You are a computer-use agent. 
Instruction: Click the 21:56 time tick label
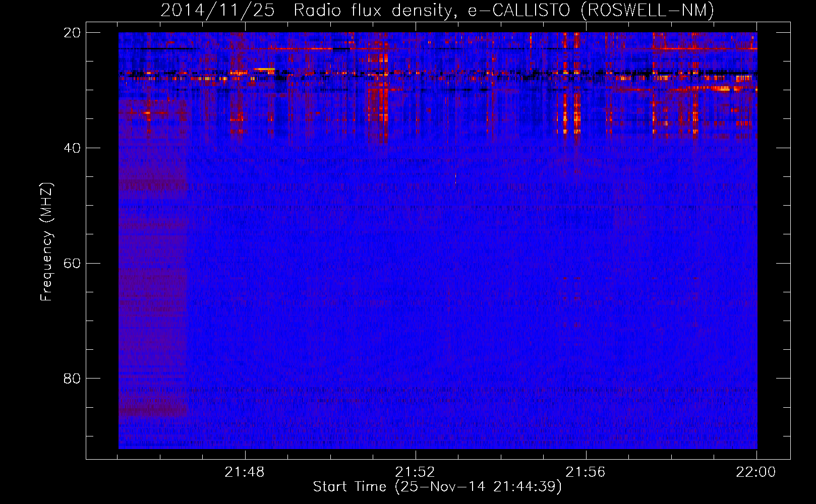pos(586,472)
